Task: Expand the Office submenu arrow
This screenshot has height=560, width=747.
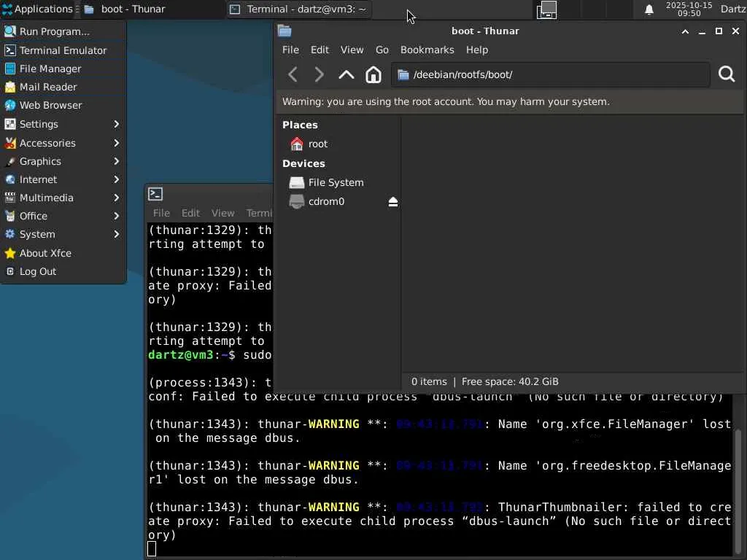Action: (116, 216)
